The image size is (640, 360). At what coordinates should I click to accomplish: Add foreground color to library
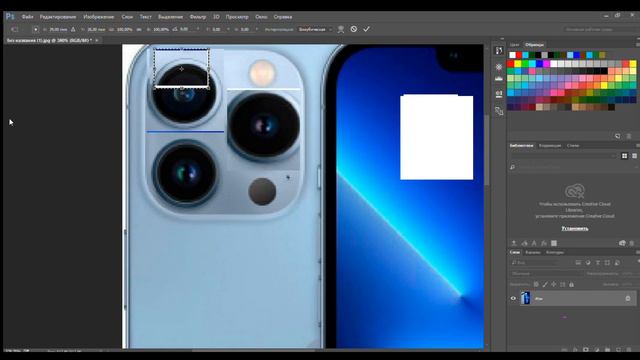point(554,243)
